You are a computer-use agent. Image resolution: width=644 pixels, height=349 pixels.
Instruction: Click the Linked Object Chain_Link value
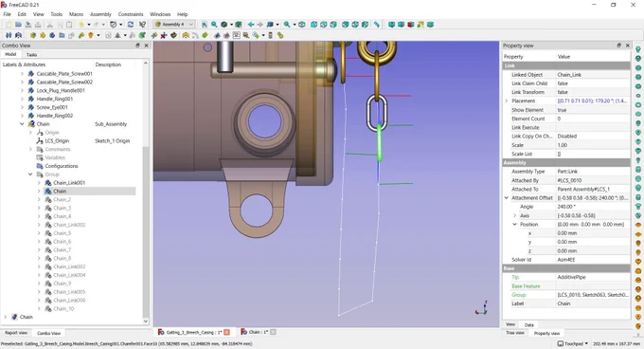[593, 75]
